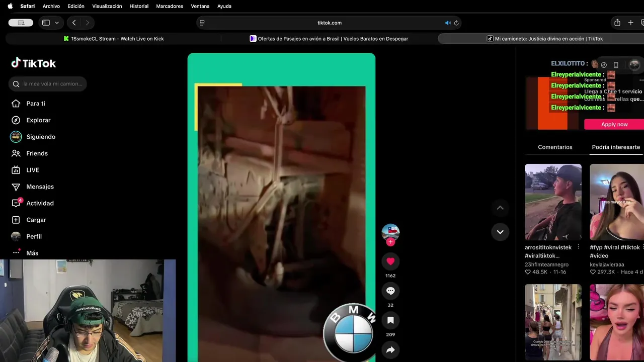This screenshot has width=644, height=362.
Task: Switch to Podría interesarte tab
Action: 616,147
